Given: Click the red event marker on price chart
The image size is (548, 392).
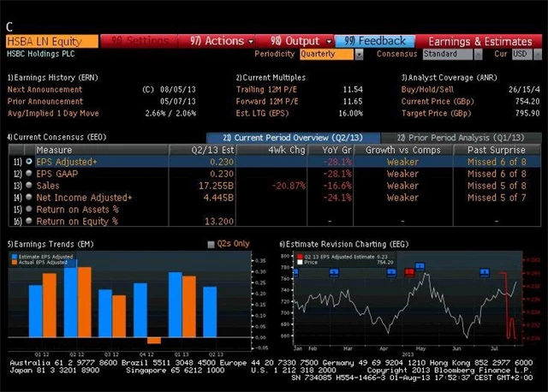Looking at the screenshot, I should click(409, 272).
